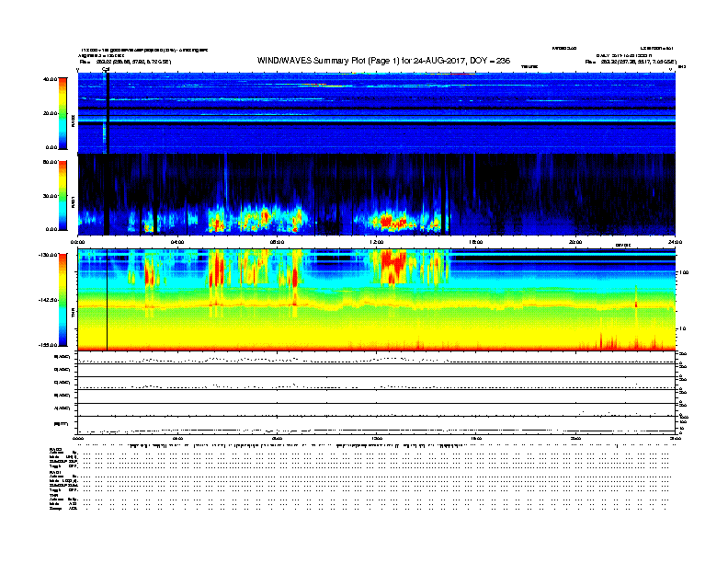The image size is (728, 563).
Task: Click the 10 label on TNR right axis
Action: [682, 328]
